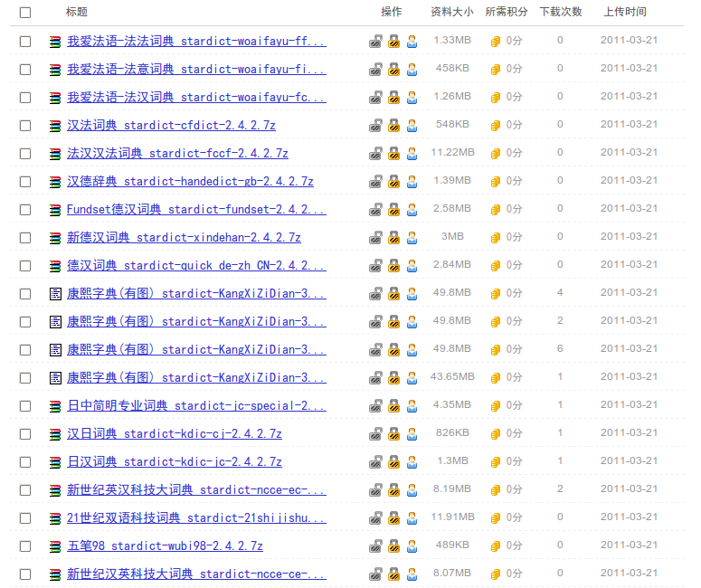Click user icon in 日中简明专业词典 row
This screenshot has height=588, width=701.
pyautogui.click(x=412, y=406)
